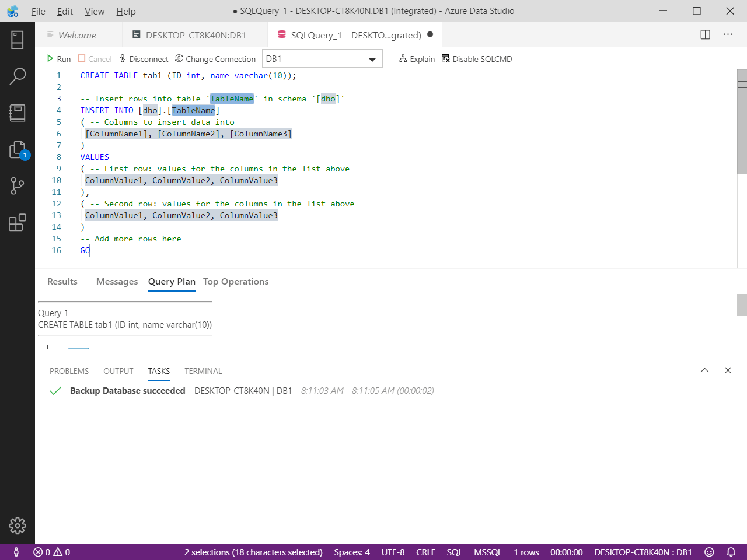Select the TASKS panel tab

coord(159,371)
